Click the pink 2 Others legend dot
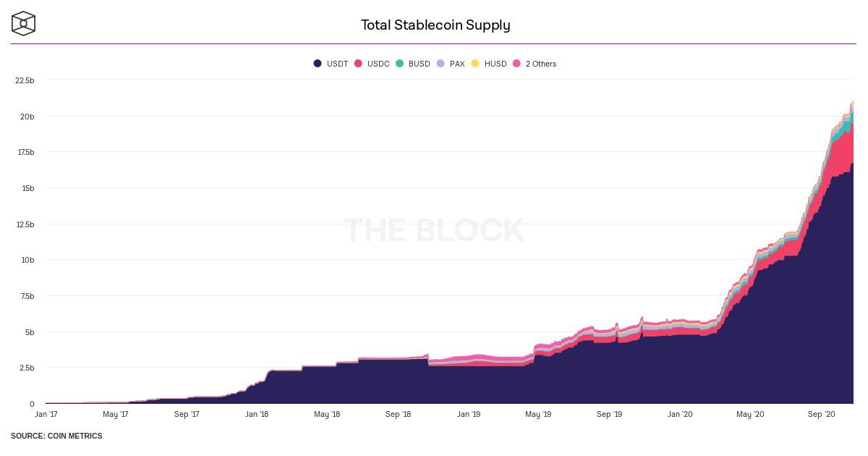Screen dimensions: 868x456 pyautogui.click(x=516, y=64)
